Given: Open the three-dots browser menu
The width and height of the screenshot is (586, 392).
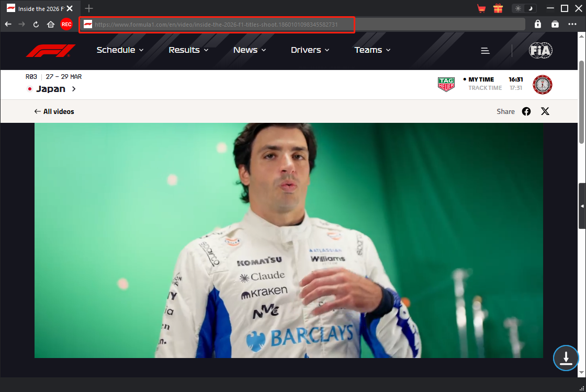Looking at the screenshot, I should click(572, 24).
